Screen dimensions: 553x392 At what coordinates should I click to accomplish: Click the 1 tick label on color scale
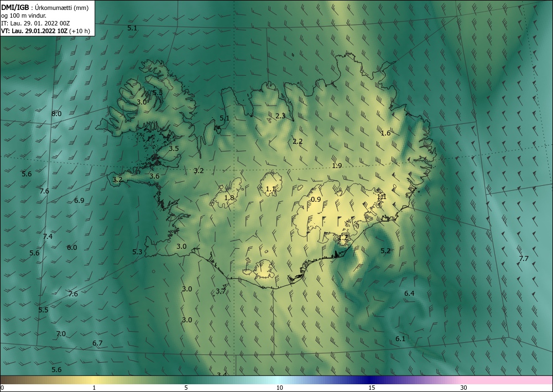click(x=94, y=388)
